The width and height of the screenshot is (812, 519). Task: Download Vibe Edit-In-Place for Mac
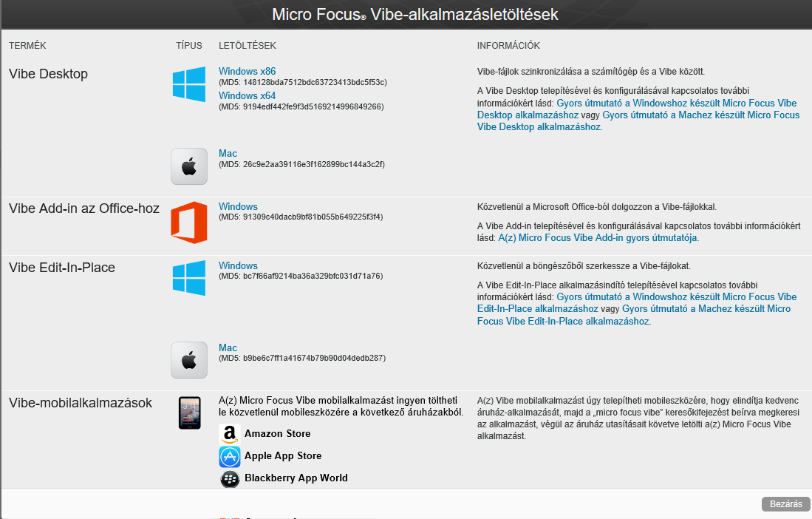(x=228, y=348)
